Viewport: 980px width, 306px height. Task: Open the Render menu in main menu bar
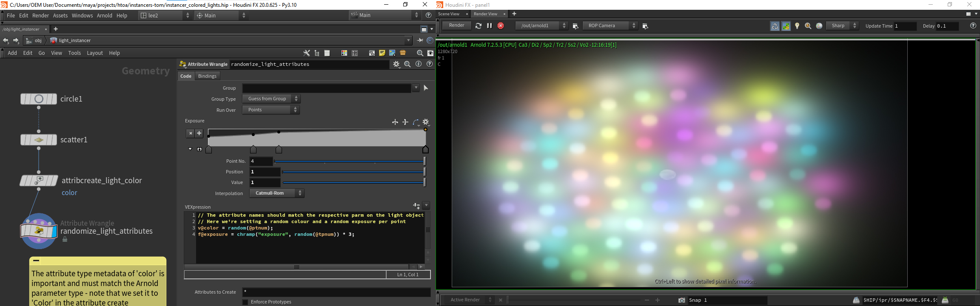pyautogui.click(x=40, y=15)
